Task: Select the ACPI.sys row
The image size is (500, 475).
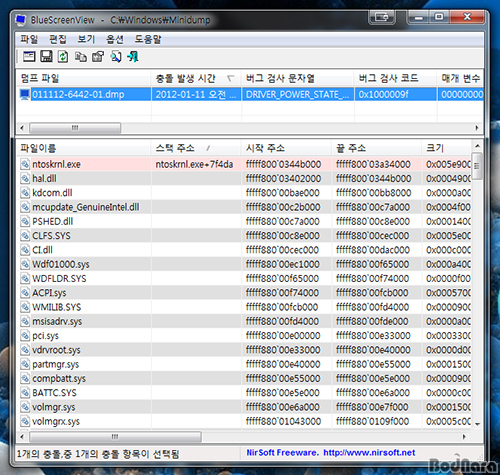Action: (x=244, y=293)
